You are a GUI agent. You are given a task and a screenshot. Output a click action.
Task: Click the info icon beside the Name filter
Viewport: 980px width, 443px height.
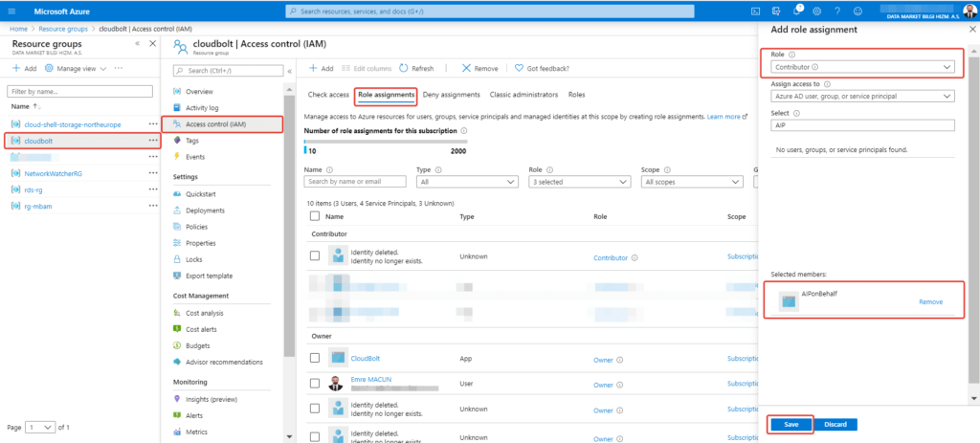tap(329, 169)
